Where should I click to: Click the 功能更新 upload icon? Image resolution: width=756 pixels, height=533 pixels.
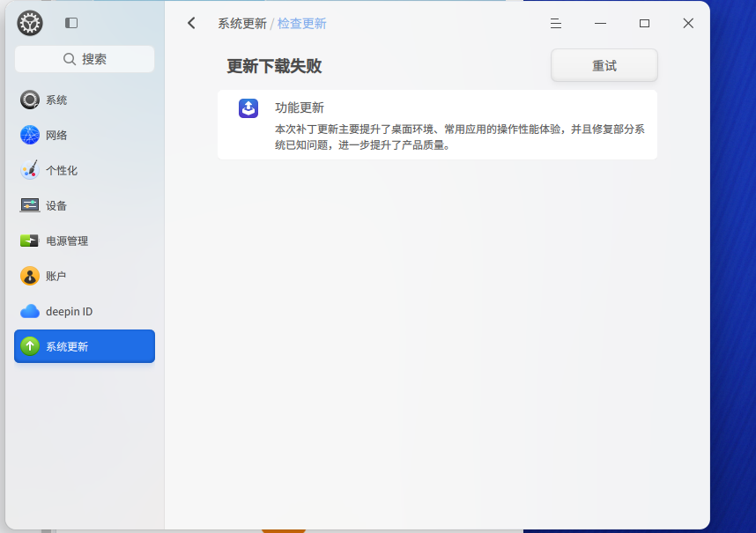pos(248,108)
